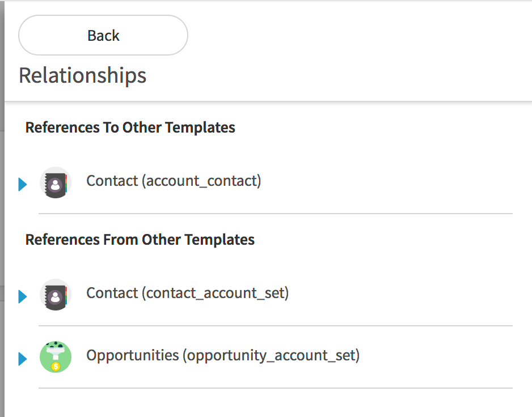Click the word "Back" inside the rounded button
Screen dimensions: 532x417
[x=103, y=36]
